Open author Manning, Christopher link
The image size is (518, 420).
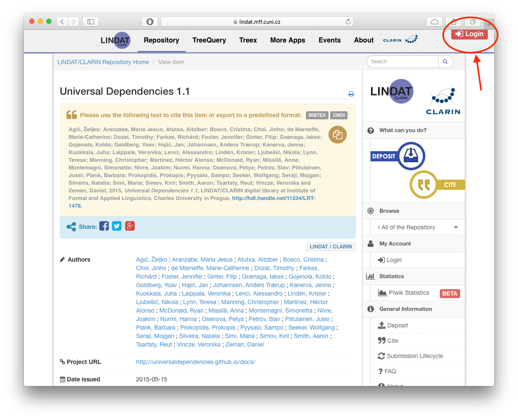pyautogui.click(x=250, y=302)
